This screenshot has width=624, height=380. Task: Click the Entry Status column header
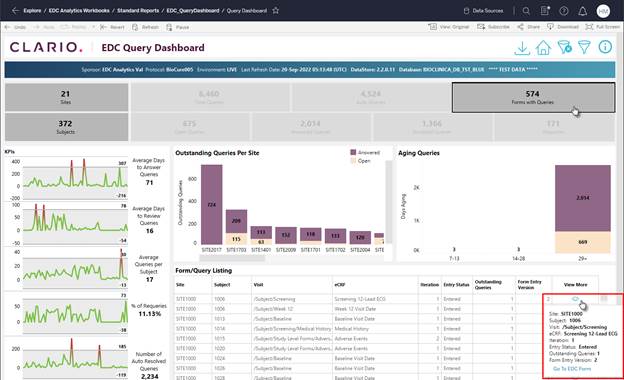[456, 285]
